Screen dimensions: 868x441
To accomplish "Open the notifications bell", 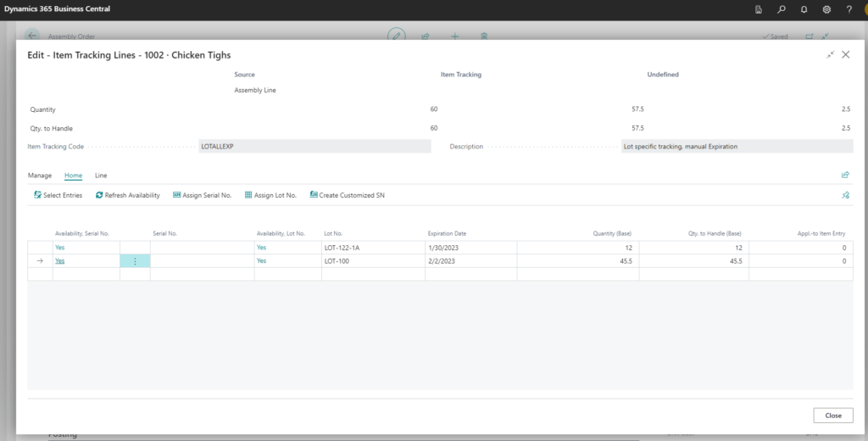I will [804, 9].
